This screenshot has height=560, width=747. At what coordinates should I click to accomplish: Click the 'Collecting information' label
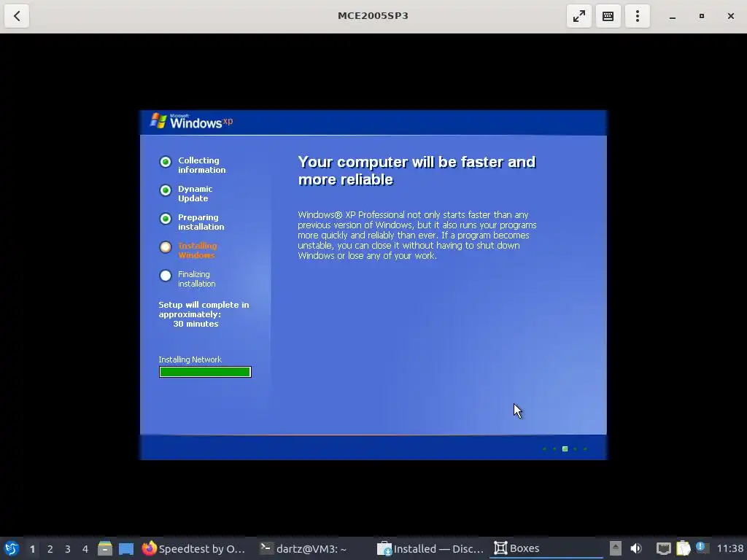point(202,166)
